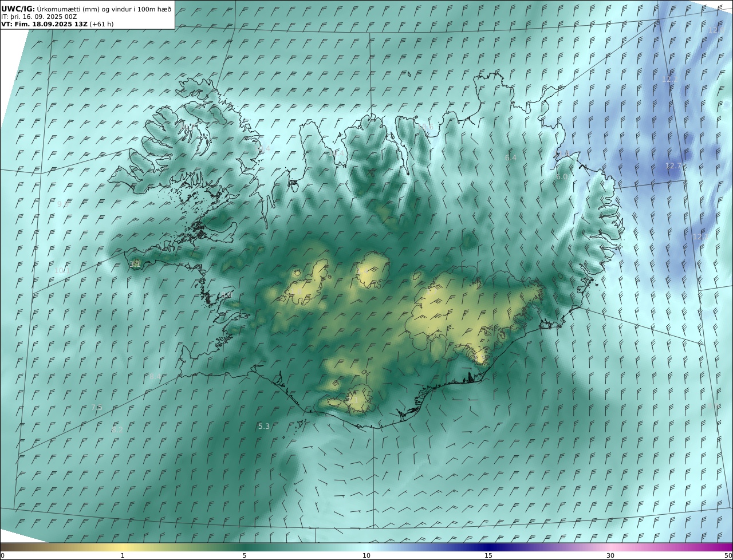The width and height of the screenshot is (733, 560).
Task: Click the 6.0 value near the east coast
Action: pos(562,177)
